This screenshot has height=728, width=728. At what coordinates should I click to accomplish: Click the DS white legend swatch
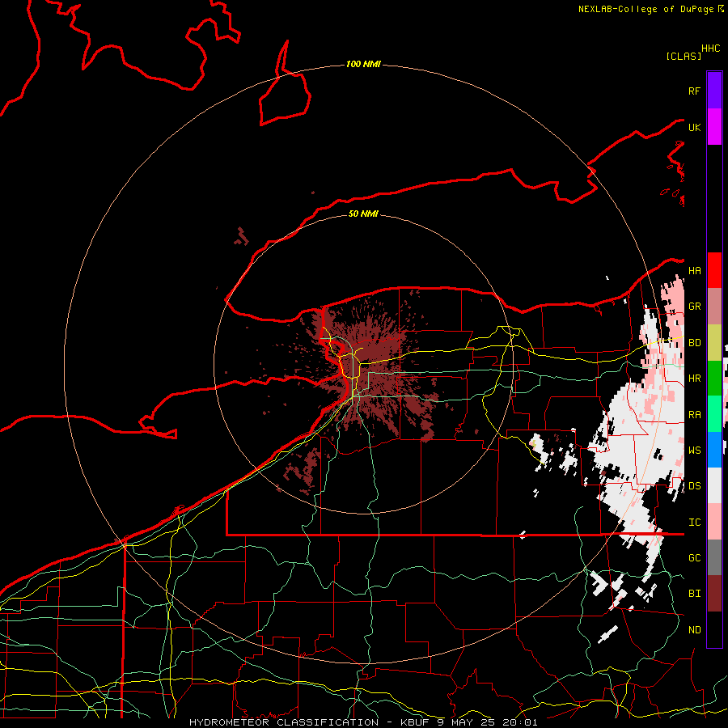pos(714,485)
